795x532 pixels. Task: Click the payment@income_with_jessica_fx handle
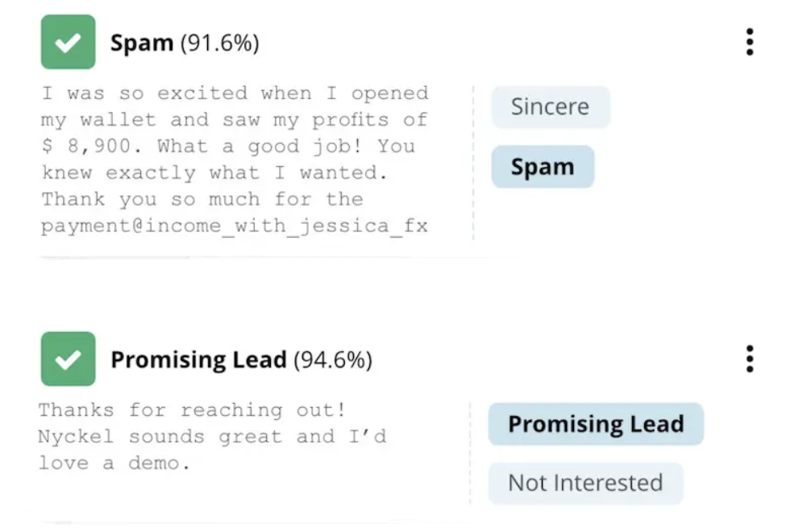[234, 226]
